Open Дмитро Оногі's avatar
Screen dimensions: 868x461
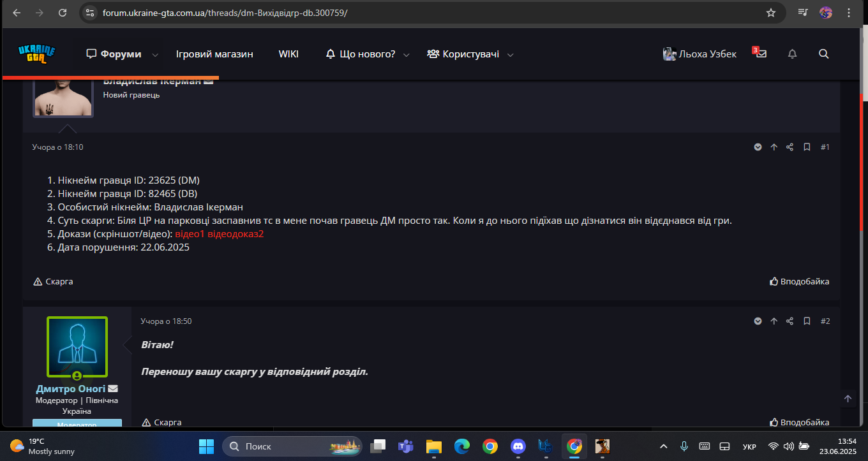click(77, 347)
